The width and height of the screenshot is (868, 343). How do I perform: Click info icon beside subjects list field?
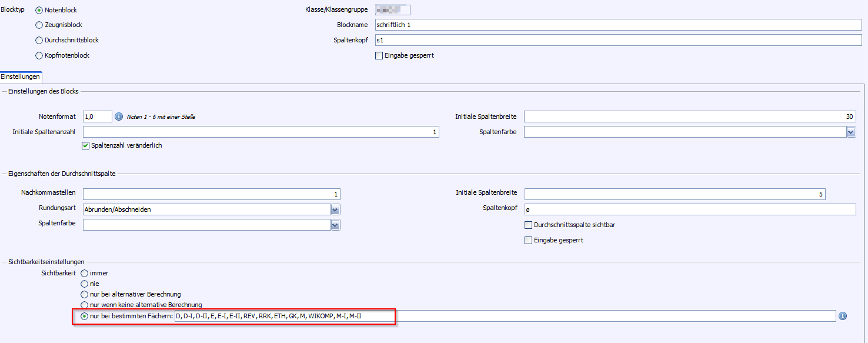pos(843,316)
